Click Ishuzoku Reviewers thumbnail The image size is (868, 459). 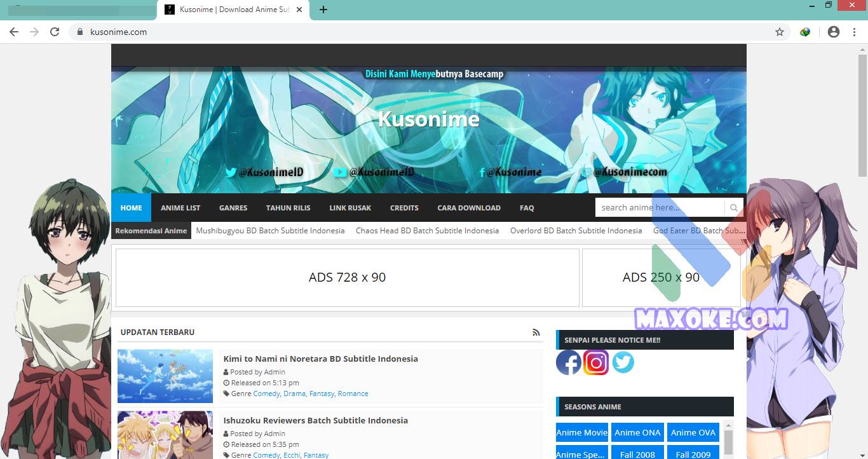[x=165, y=435]
